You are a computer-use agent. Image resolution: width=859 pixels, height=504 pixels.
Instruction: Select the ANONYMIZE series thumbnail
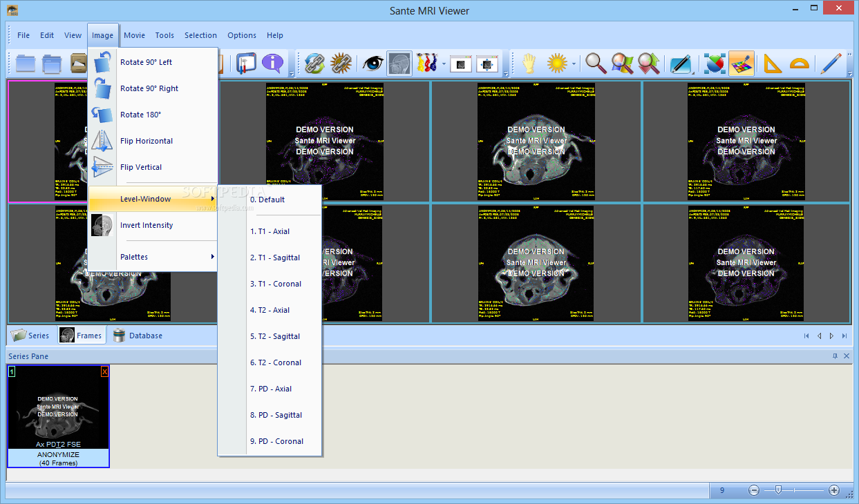tap(58, 416)
